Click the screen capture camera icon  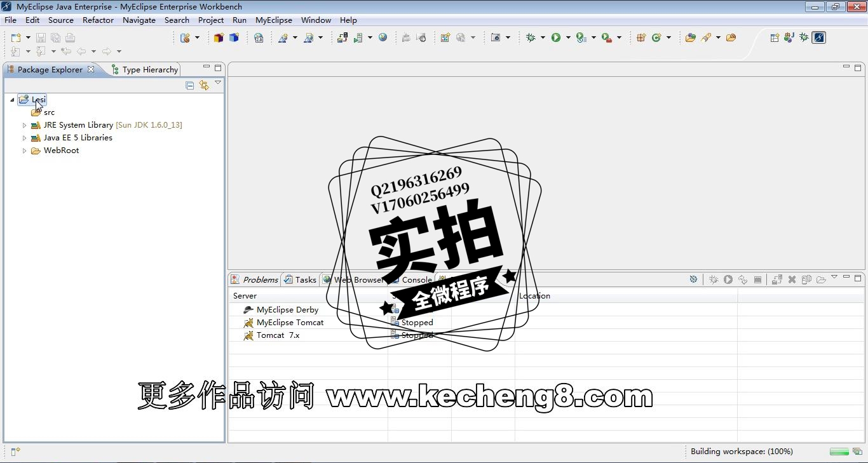click(x=496, y=38)
